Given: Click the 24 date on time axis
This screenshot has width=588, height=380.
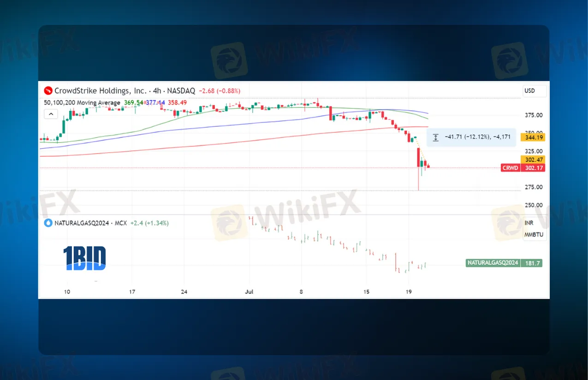Looking at the screenshot, I should coord(184,292).
